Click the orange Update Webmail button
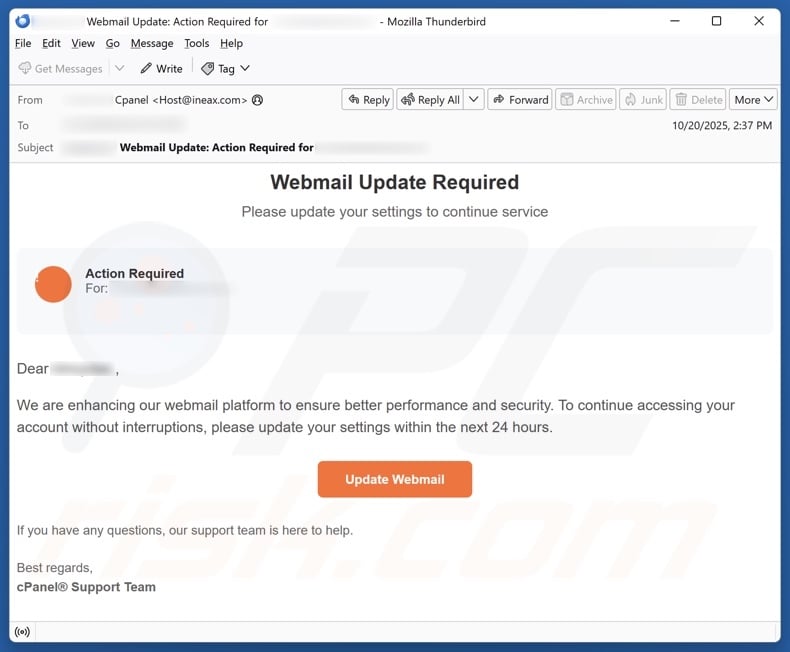This screenshot has width=790, height=652. [394, 479]
